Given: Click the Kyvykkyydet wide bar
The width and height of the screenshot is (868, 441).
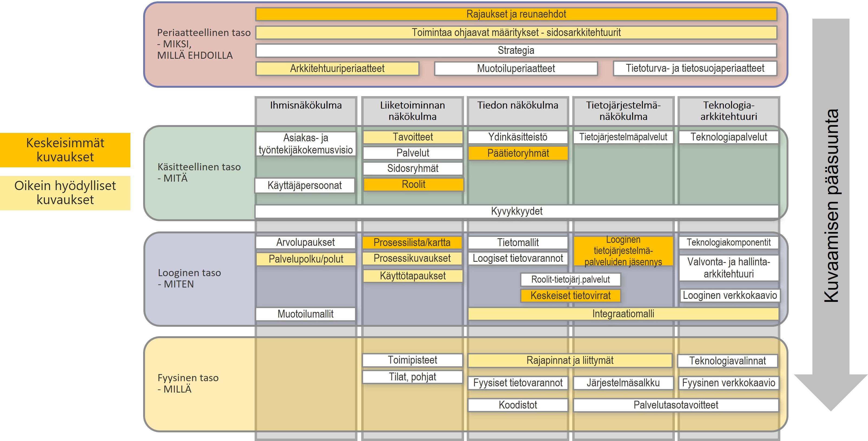Looking at the screenshot, I should [517, 211].
